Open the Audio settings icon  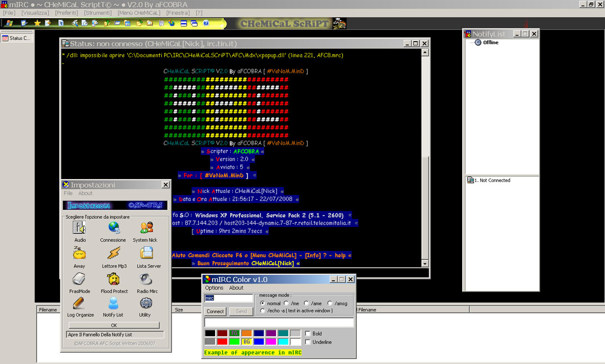click(79, 228)
